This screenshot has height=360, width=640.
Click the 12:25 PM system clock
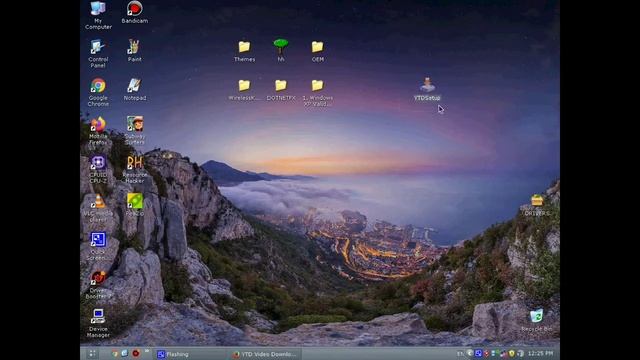(x=540, y=353)
